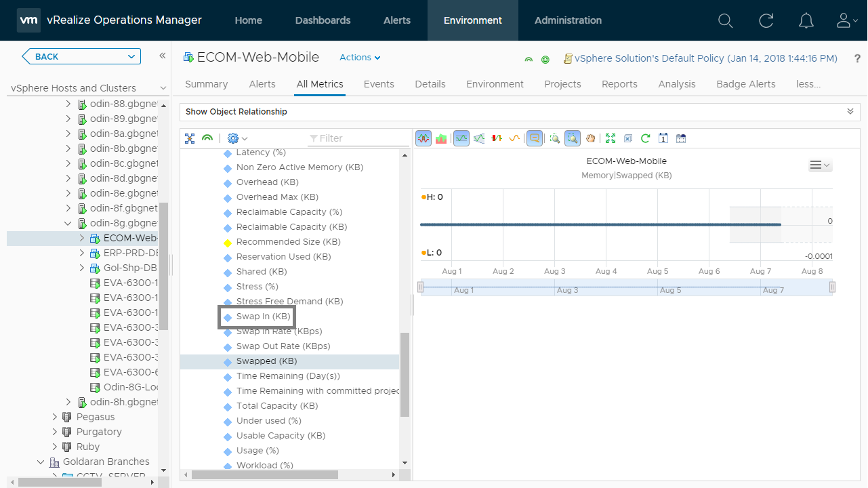
Task: Toggle dynamic thresholds display
Action: coord(479,138)
